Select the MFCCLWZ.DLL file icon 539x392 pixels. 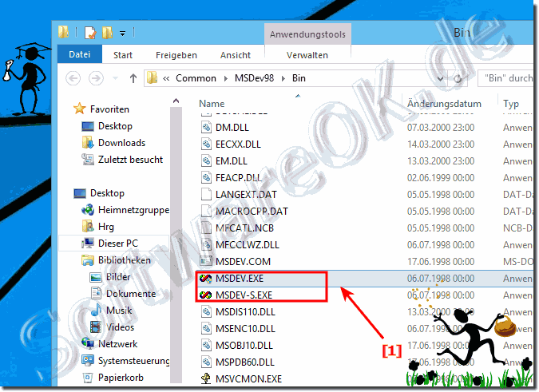point(206,245)
